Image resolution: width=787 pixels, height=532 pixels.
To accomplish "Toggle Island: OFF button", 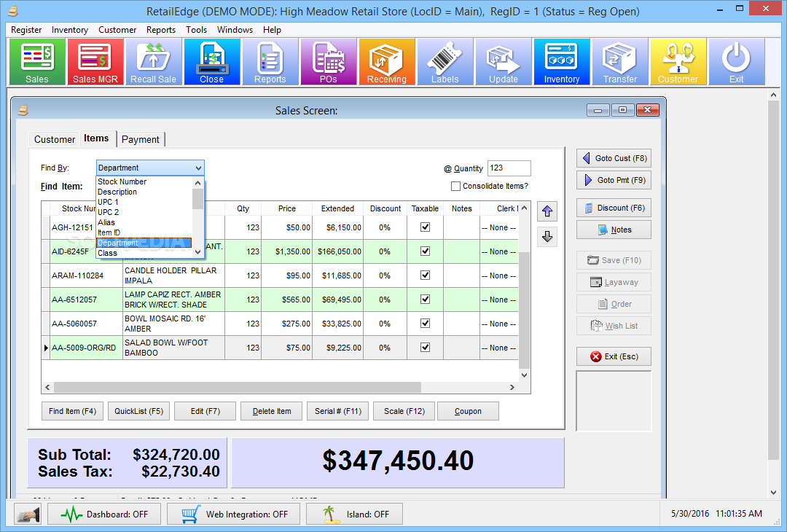I will point(354,515).
